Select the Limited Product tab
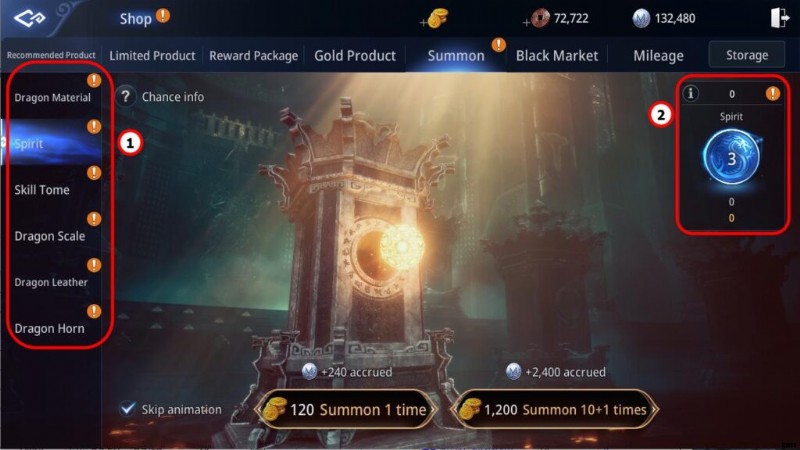This screenshot has height=450, width=800. click(152, 55)
